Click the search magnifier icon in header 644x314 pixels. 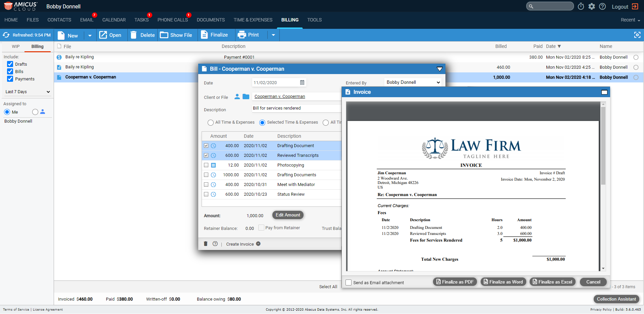pos(531,6)
